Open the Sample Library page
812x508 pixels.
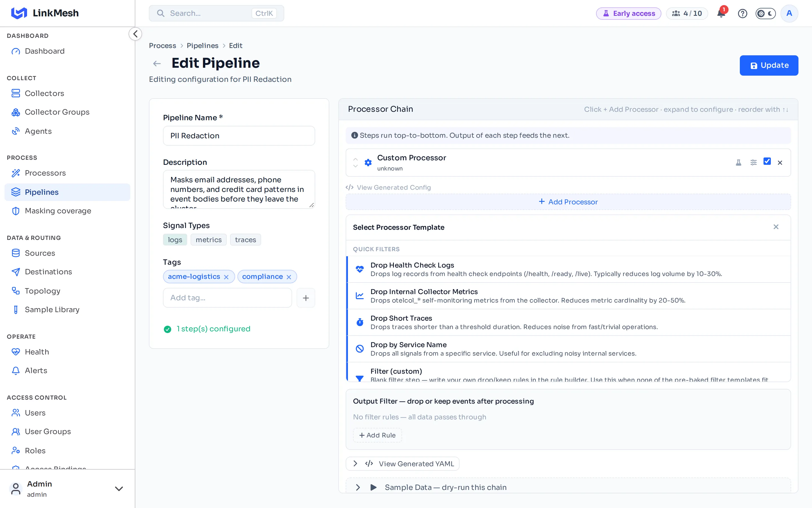[x=67, y=309]
